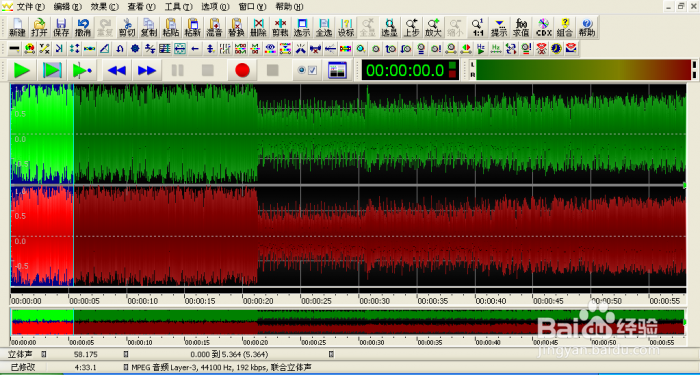Screen dimensions: 700x375
Task: Click 00:00:40 on the main time ruler
Action: click(x=491, y=301)
